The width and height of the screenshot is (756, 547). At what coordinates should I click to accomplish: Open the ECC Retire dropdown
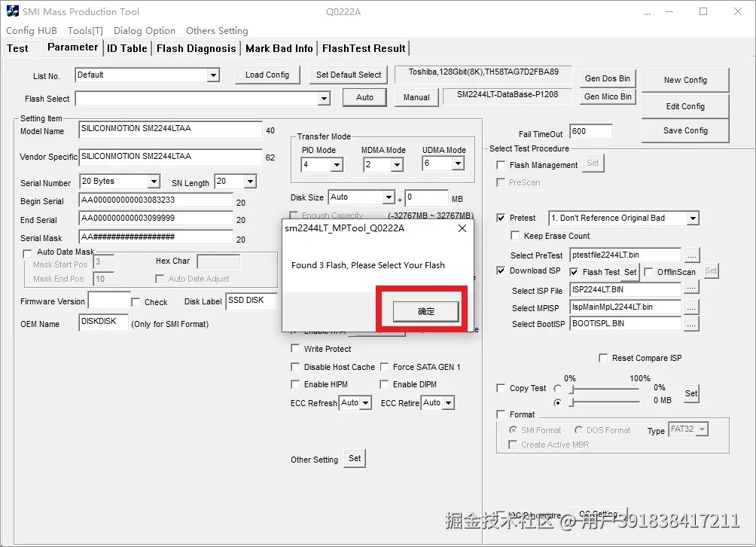[x=449, y=403]
